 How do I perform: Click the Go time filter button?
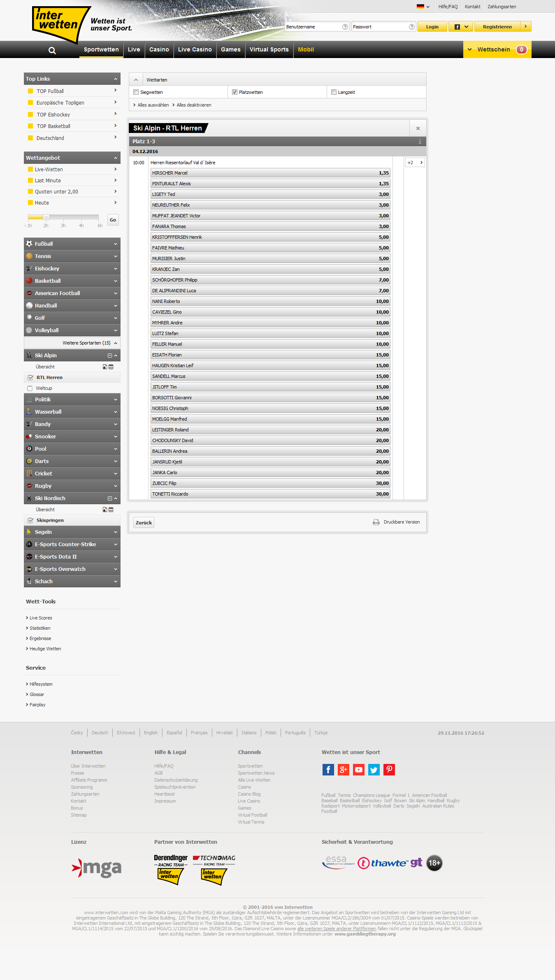click(113, 220)
